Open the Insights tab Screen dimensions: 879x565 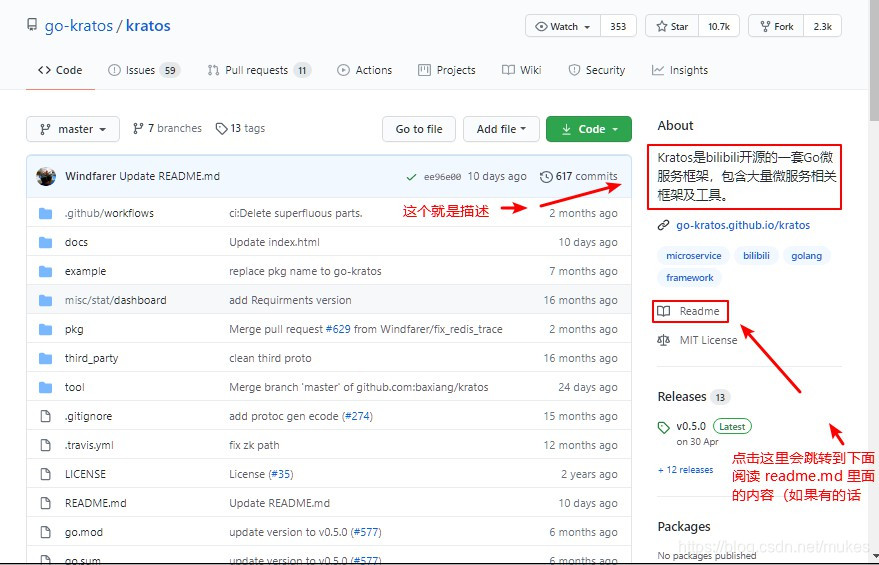(x=679, y=70)
